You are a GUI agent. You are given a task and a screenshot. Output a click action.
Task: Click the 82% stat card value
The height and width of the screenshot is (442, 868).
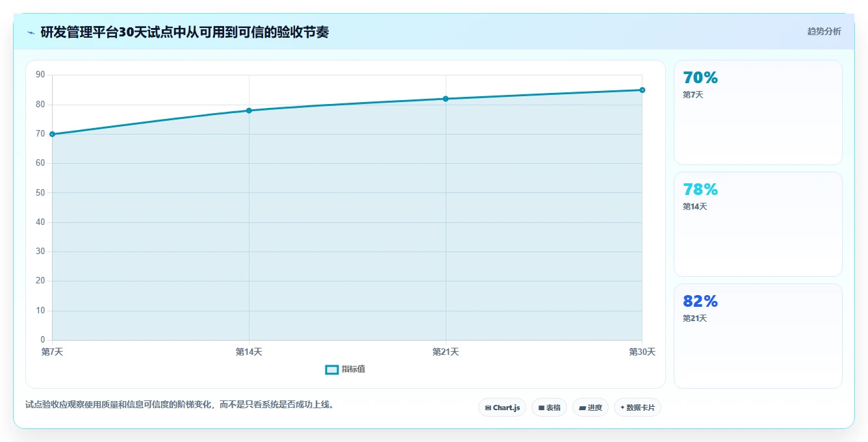700,302
